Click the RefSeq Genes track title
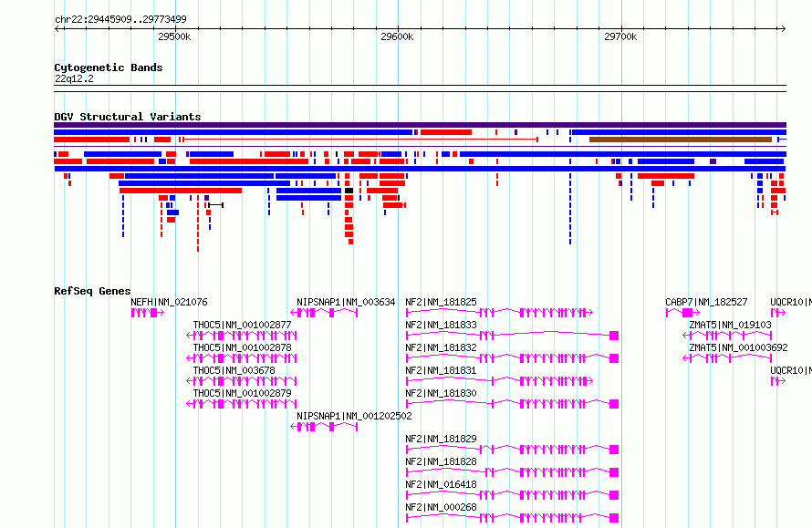The width and height of the screenshot is (812, 528). click(x=92, y=291)
